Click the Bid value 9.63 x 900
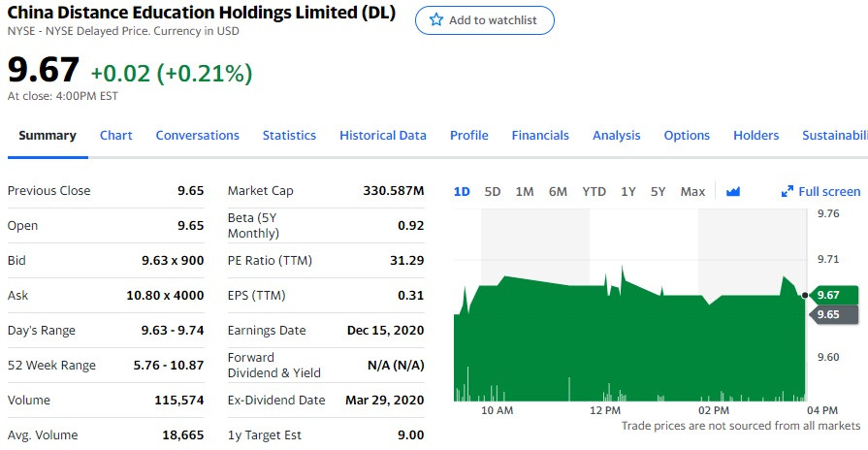Screen dimensions: 868x450 point(173,260)
